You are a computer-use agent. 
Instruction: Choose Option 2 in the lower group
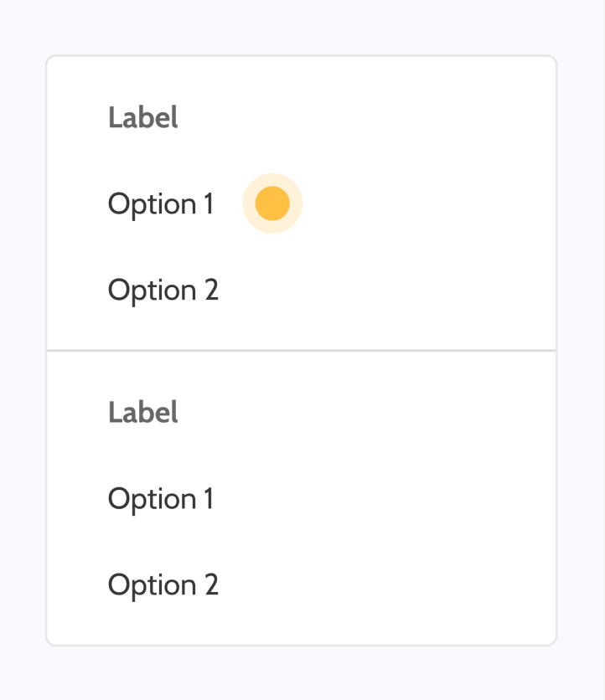(x=163, y=584)
